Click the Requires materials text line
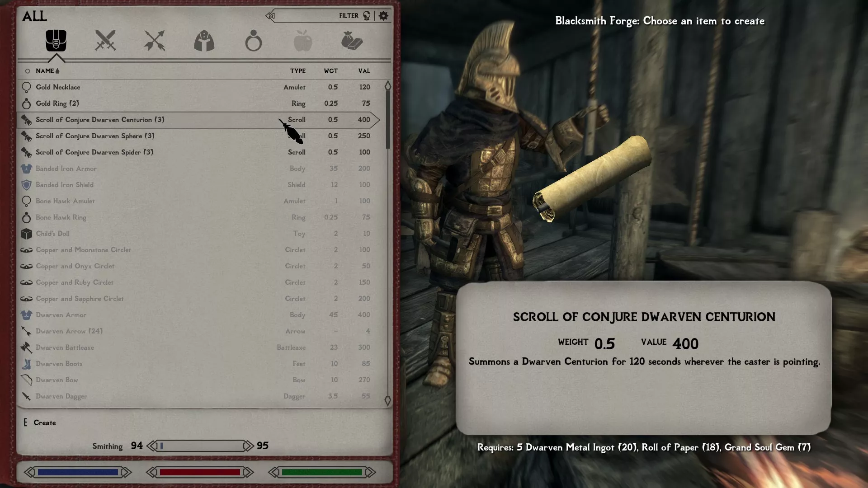Viewport: 868px width, 488px height. (644, 447)
